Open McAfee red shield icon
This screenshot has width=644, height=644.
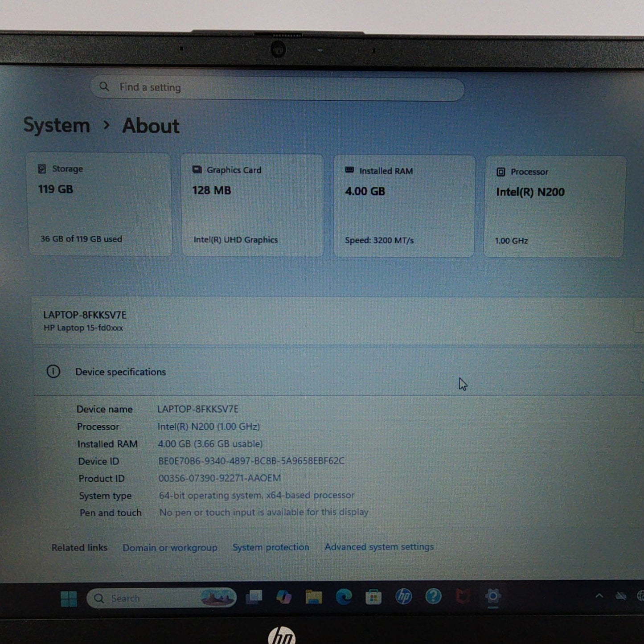[x=463, y=596]
